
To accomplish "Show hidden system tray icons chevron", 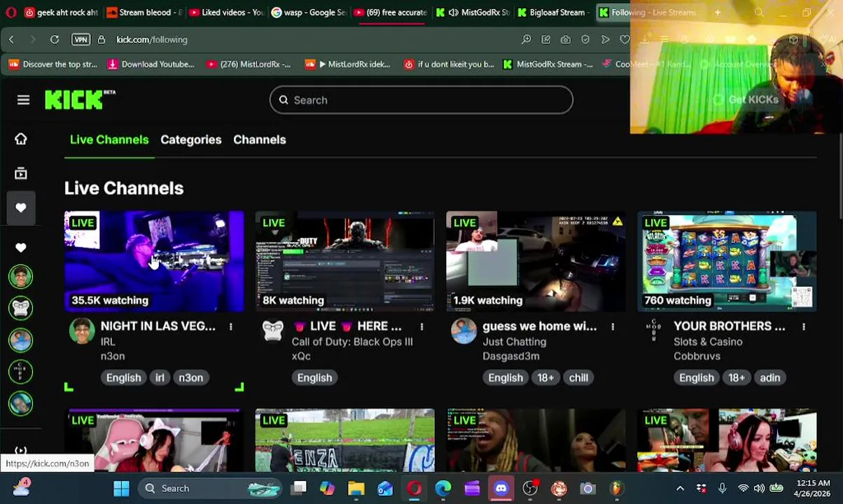I will pyautogui.click(x=680, y=488).
